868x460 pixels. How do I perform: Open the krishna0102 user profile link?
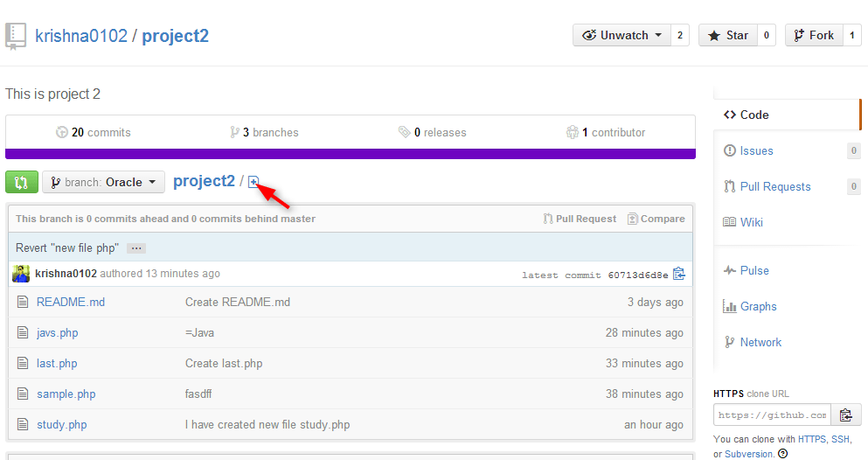click(x=81, y=36)
